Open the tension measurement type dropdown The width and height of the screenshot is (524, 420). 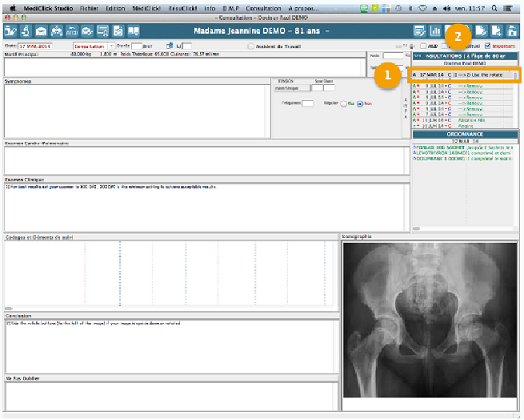[292, 88]
